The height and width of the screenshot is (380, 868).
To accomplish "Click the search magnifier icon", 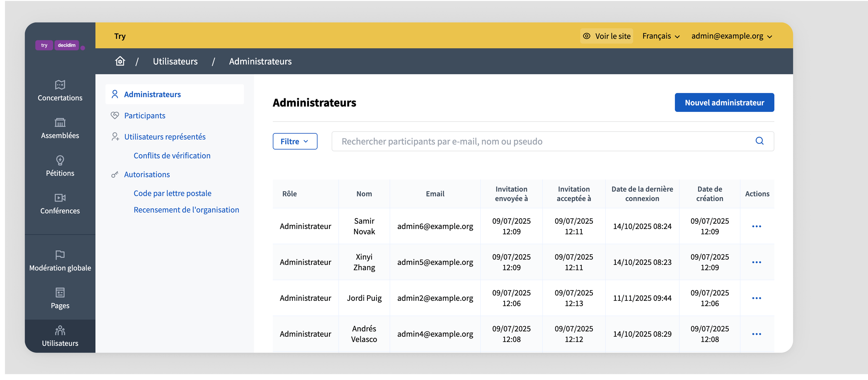I will [759, 141].
